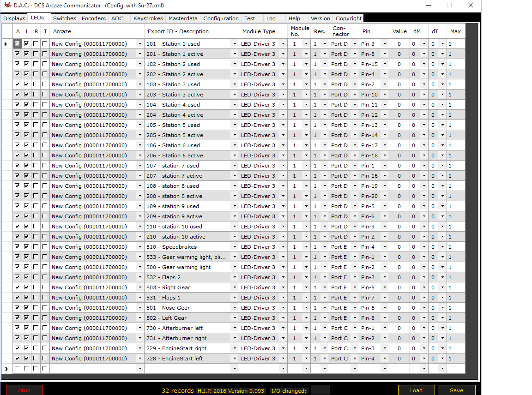The width and height of the screenshot is (532, 395).
Task: Open Module No. dropdown for Station 6 active
Action: (306, 156)
